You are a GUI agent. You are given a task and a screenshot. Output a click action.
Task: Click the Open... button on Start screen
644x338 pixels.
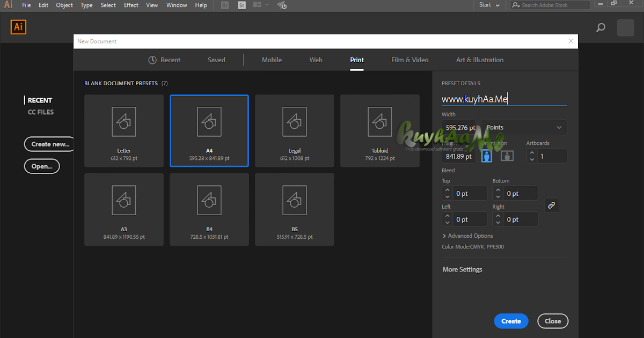click(x=42, y=166)
